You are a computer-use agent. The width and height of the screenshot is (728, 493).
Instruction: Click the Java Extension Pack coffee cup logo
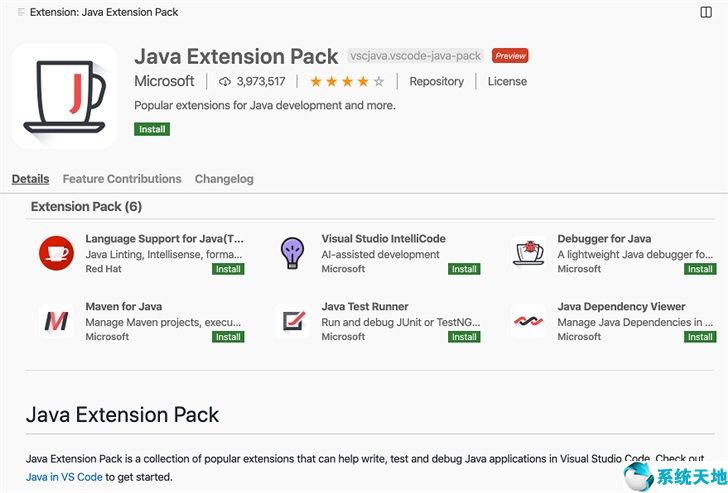(x=65, y=96)
